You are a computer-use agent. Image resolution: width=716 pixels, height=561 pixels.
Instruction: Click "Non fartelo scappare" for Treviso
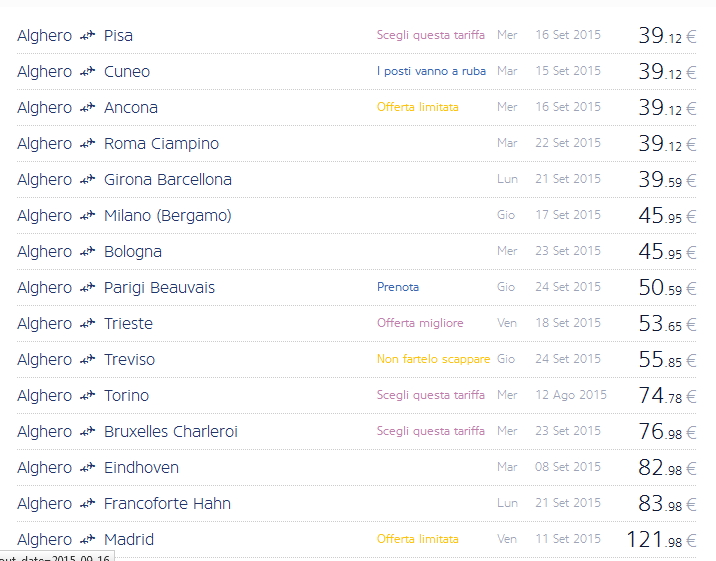tap(433, 359)
